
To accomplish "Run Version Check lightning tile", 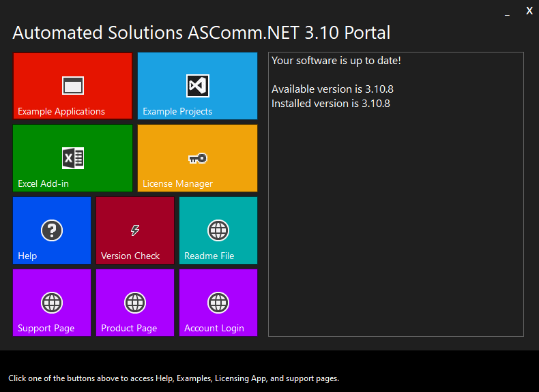I will tap(135, 230).
